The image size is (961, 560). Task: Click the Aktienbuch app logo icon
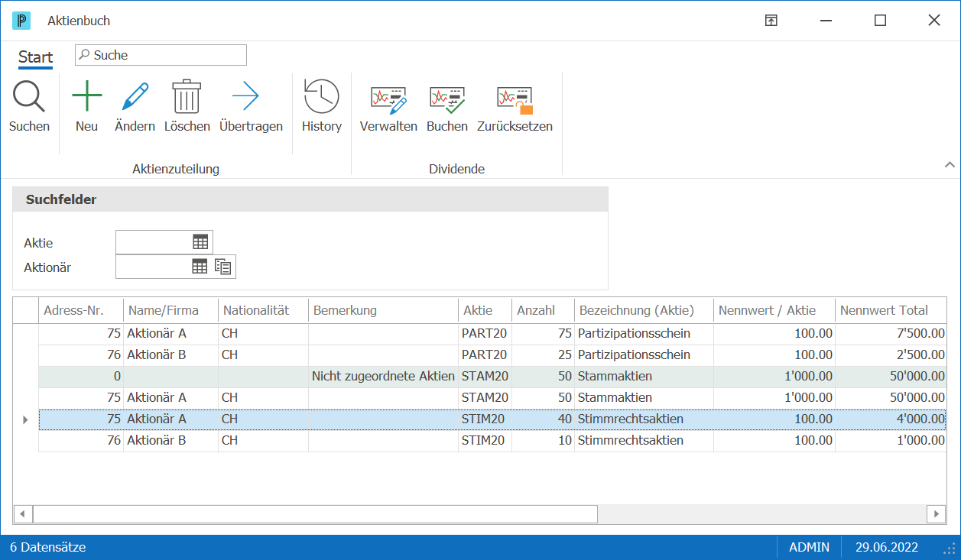[21, 21]
